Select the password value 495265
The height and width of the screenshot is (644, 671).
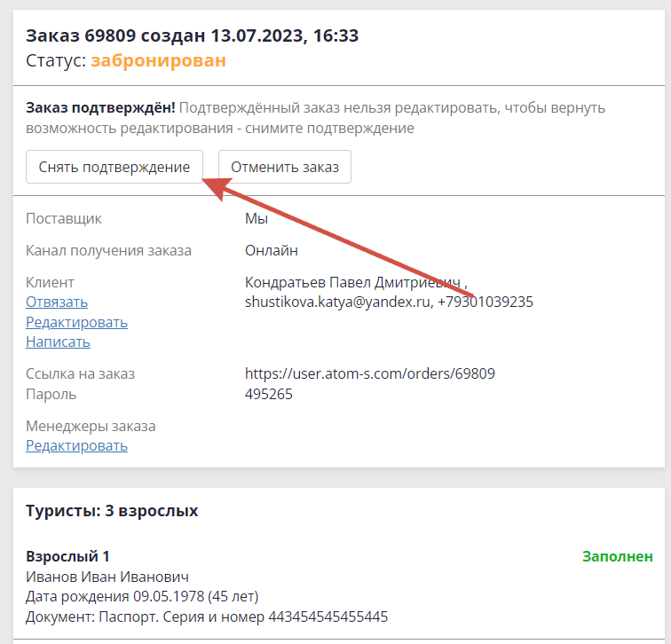(x=269, y=394)
